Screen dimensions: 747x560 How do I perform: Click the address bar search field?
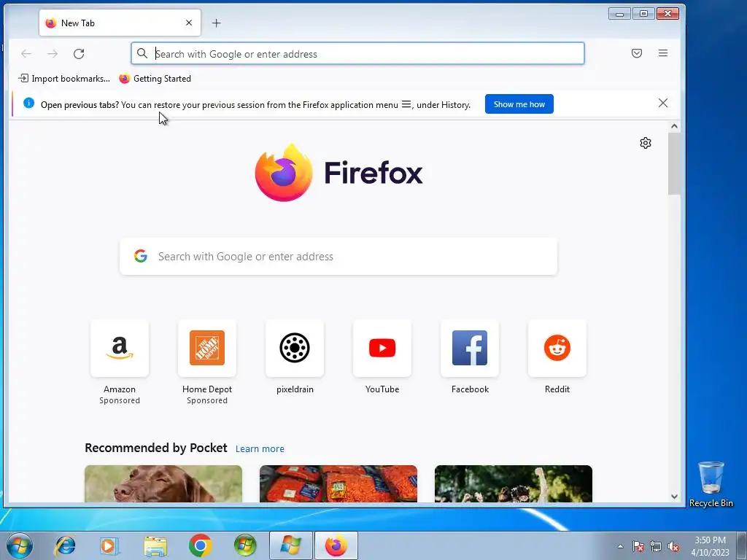[357, 54]
